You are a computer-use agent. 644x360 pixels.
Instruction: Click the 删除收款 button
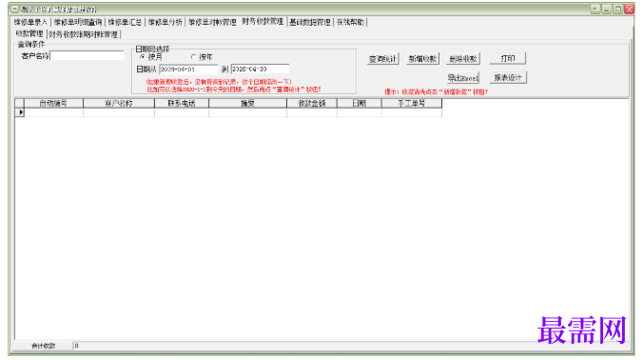click(463, 59)
